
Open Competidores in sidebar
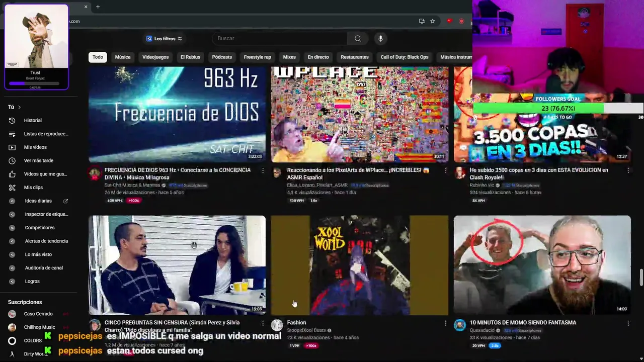click(x=40, y=227)
